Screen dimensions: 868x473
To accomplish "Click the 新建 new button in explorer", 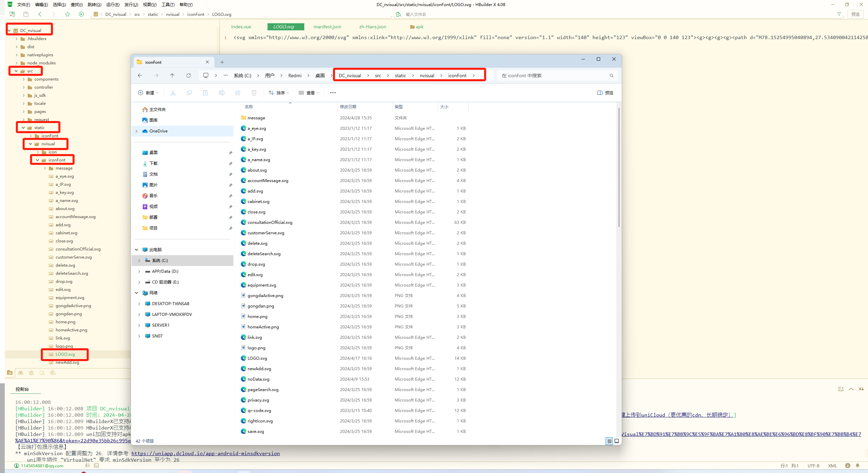I will pyautogui.click(x=148, y=93).
